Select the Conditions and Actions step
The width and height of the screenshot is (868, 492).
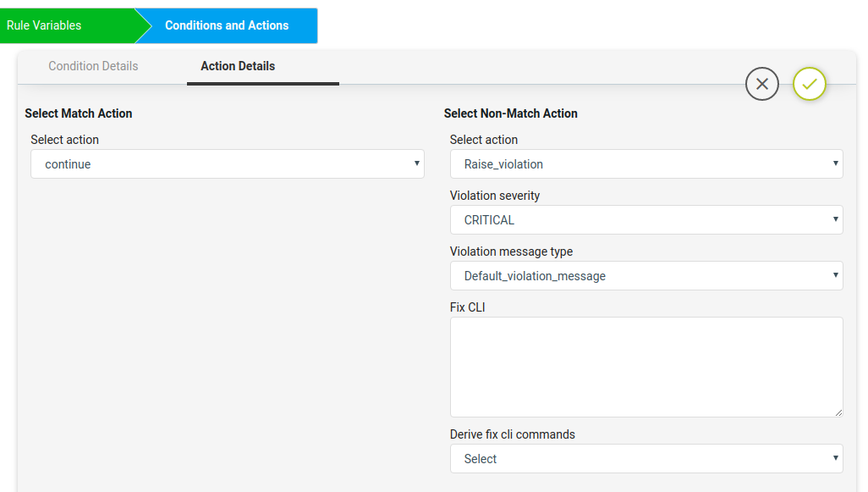227,25
